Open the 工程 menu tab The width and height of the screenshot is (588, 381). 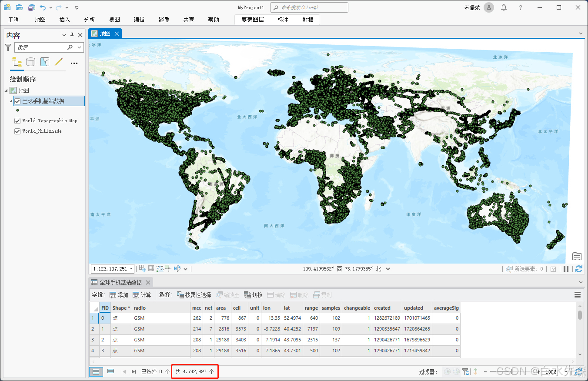[x=13, y=20]
